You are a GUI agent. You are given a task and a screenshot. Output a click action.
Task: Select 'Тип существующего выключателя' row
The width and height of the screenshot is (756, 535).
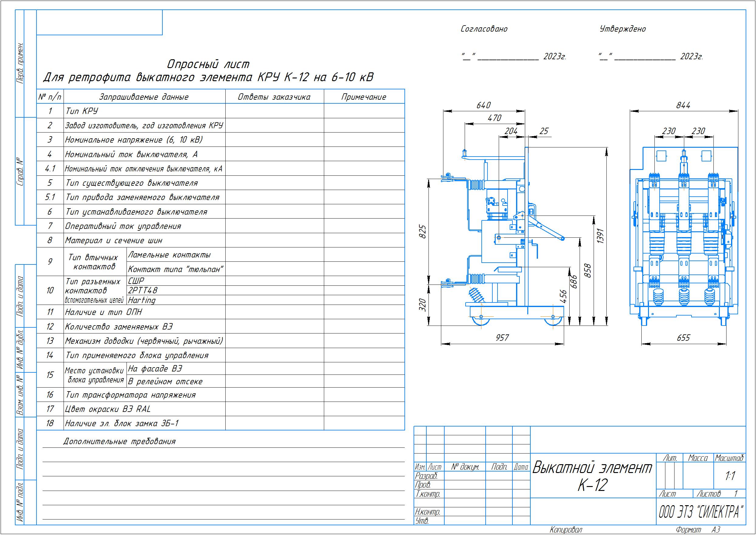(x=220, y=182)
